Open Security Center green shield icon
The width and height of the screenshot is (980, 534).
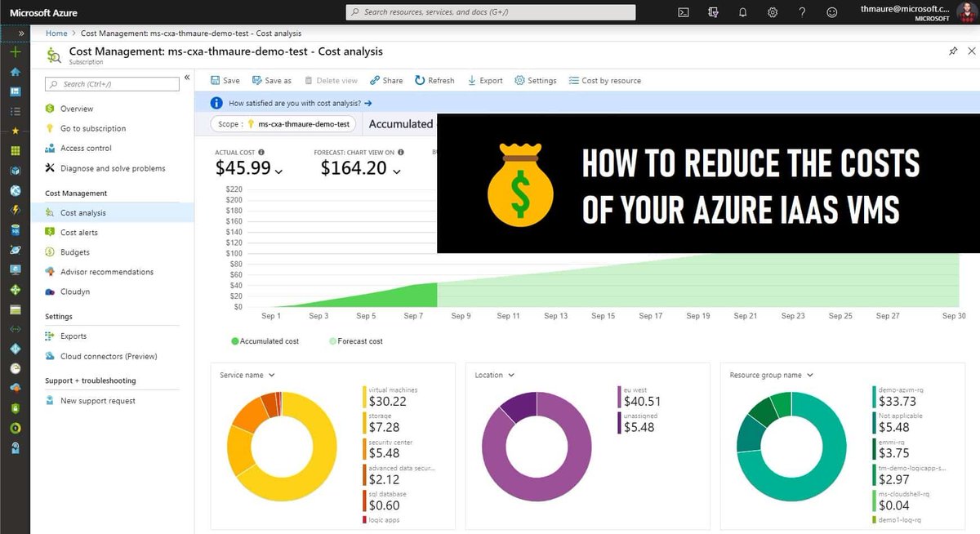[x=15, y=407]
